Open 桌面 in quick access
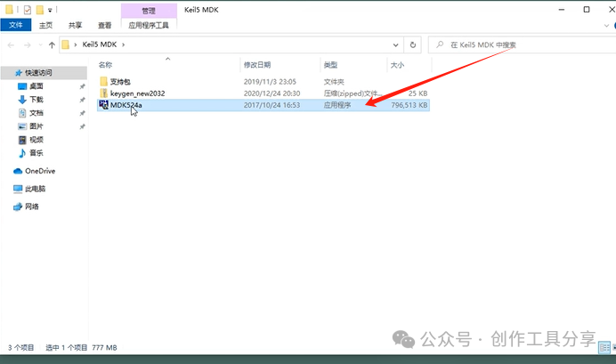 36,86
